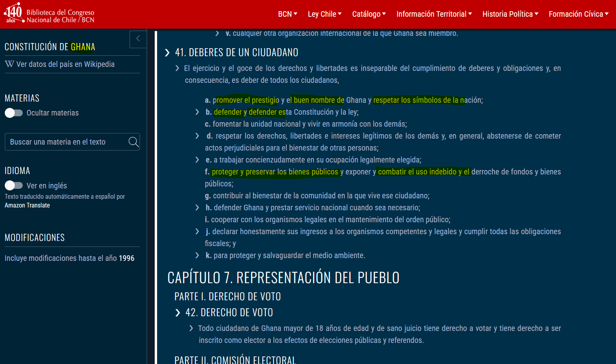The image size is (616, 364).
Task: Click the 'Materias' sidebar heading
Action: pyautogui.click(x=22, y=98)
